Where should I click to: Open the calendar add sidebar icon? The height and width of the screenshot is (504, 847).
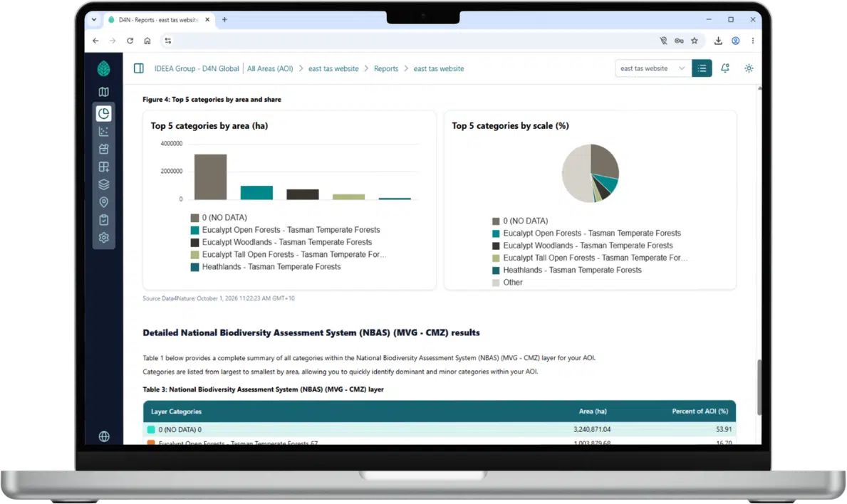[x=104, y=149]
